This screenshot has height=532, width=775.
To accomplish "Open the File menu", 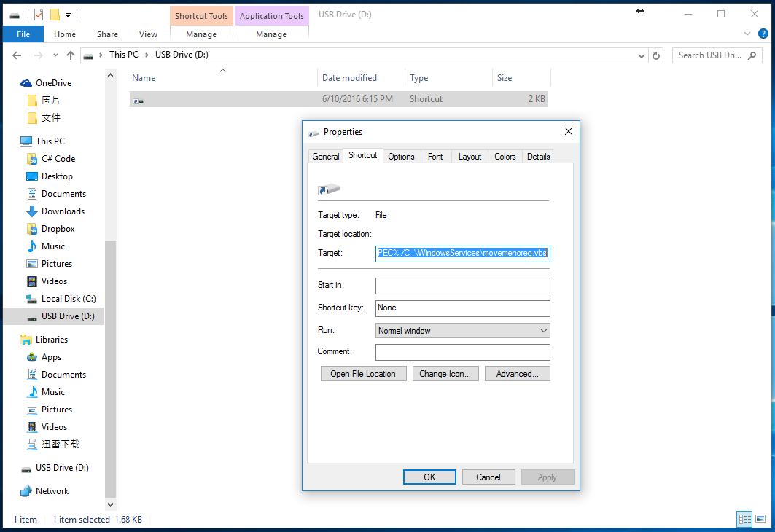I will [23, 34].
